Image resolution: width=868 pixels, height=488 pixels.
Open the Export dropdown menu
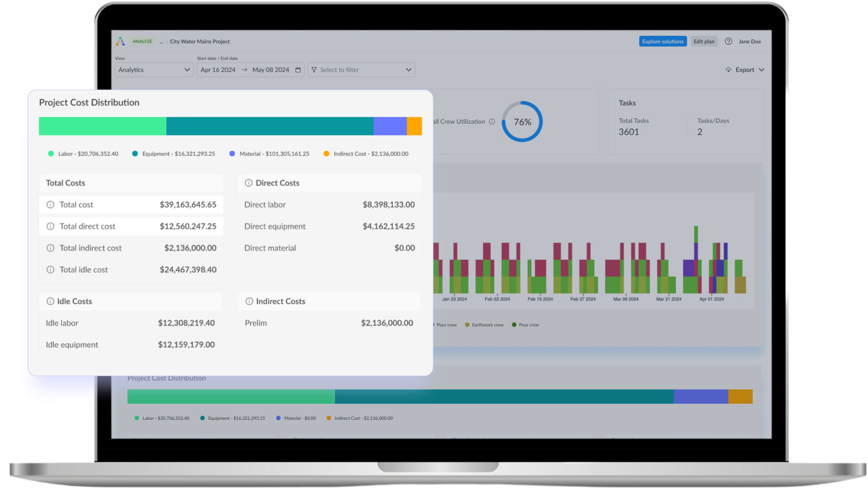[x=745, y=70]
